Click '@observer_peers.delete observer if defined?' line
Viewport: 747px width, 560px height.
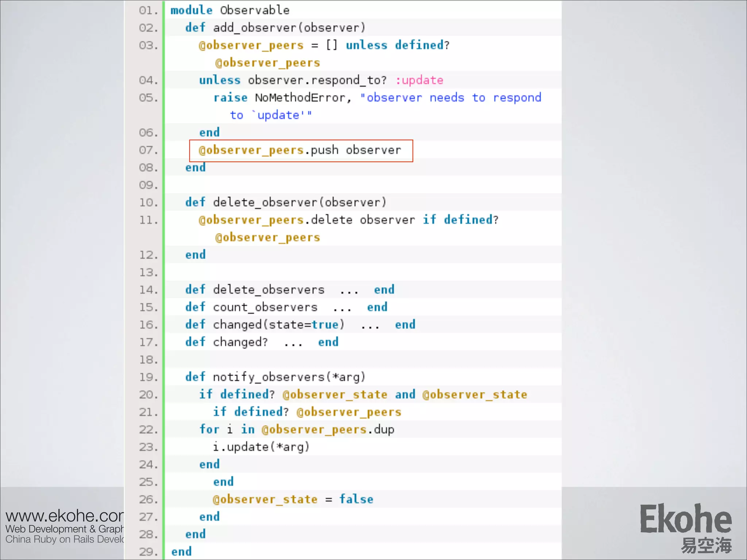coord(348,220)
